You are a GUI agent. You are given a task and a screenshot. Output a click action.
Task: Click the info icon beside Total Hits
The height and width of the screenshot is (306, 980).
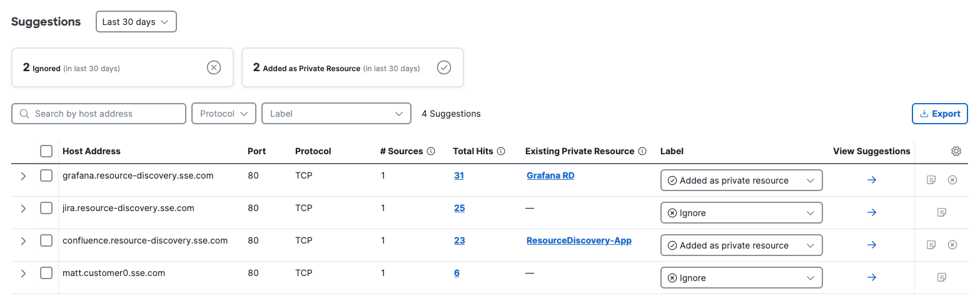(502, 151)
